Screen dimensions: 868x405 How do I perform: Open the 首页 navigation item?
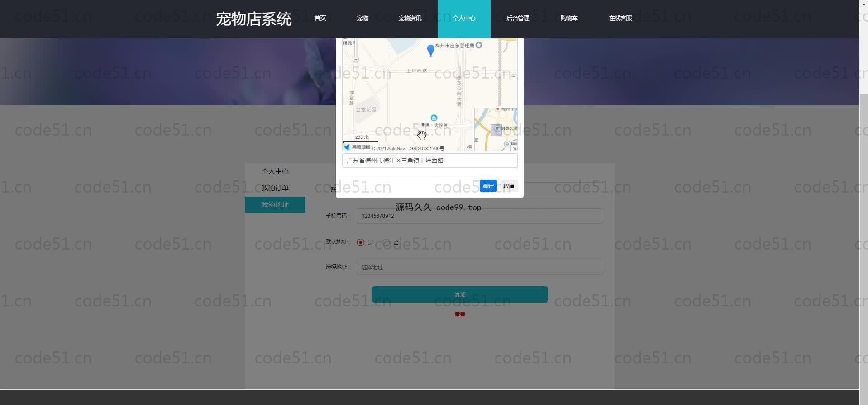pos(320,19)
